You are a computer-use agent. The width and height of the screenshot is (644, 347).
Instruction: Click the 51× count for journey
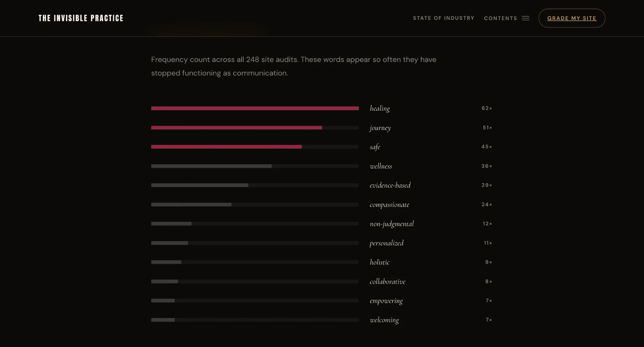[487, 128]
